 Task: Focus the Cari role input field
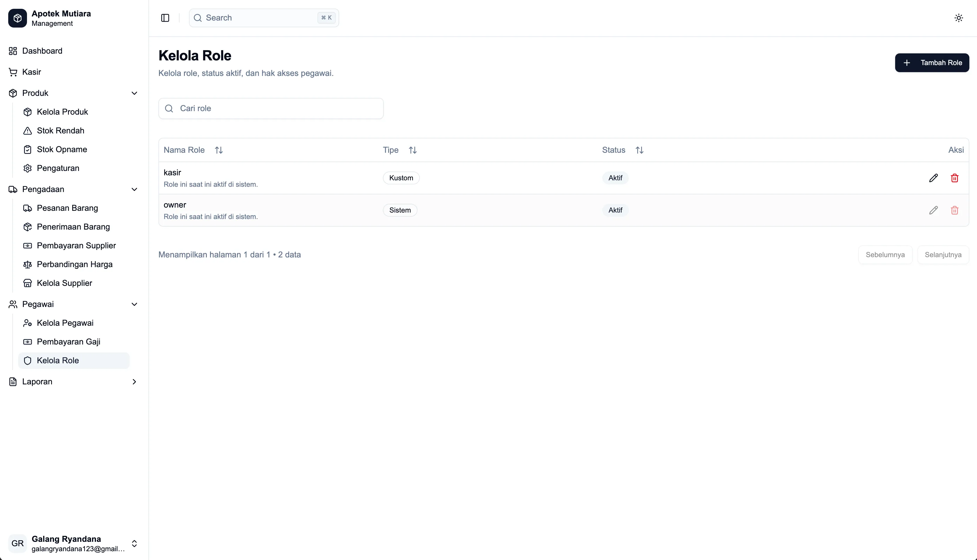[x=271, y=108]
